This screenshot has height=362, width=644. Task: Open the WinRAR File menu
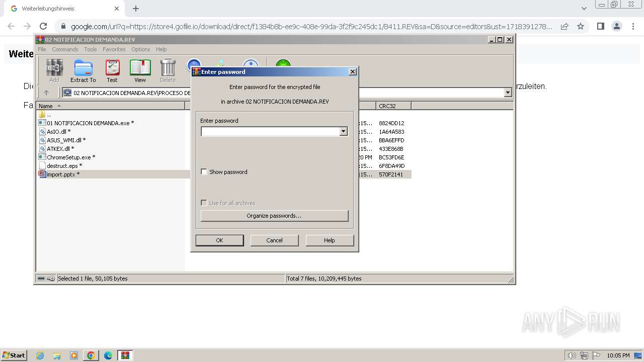pos(42,49)
